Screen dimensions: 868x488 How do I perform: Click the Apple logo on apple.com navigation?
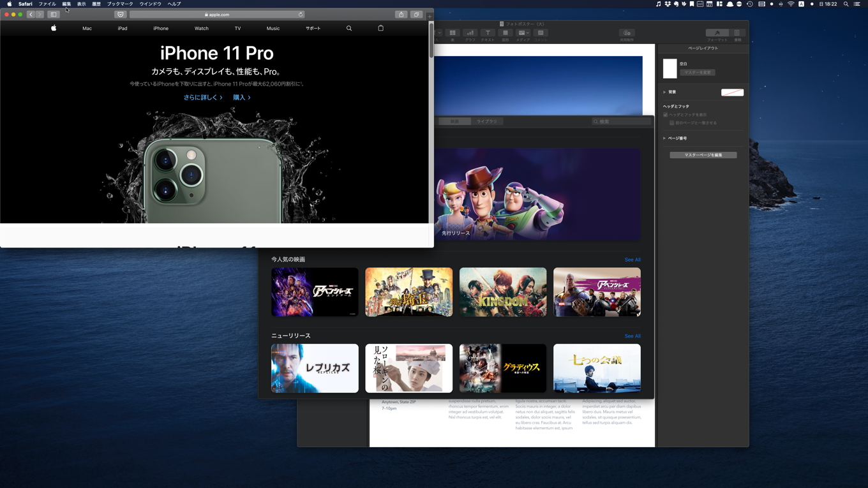coord(54,28)
